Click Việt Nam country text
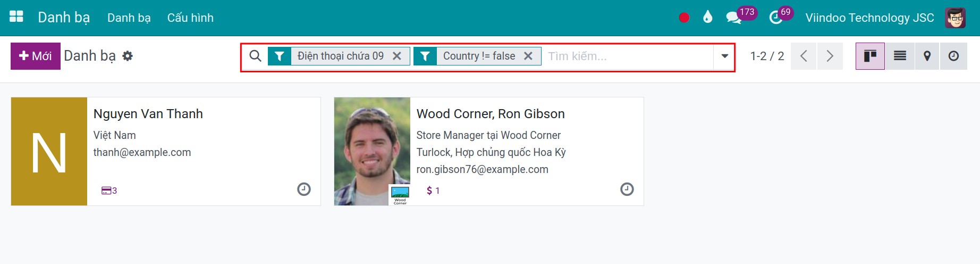The image size is (980, 264). [x=114, y=135]
